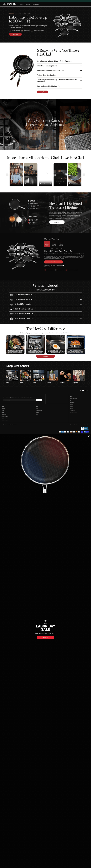Screen dimensions: 91x868
Task: Select the third Choose Your Set option
Action: [61, 244]
